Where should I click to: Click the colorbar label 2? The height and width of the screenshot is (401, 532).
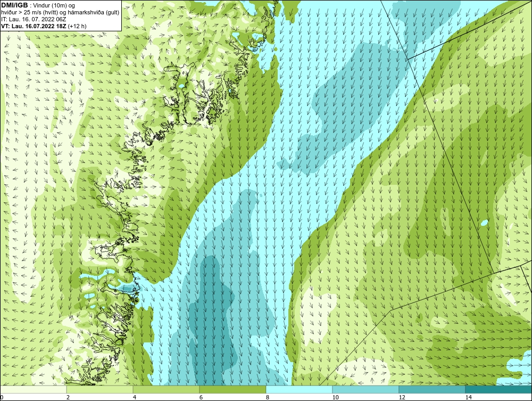(68, 398)
